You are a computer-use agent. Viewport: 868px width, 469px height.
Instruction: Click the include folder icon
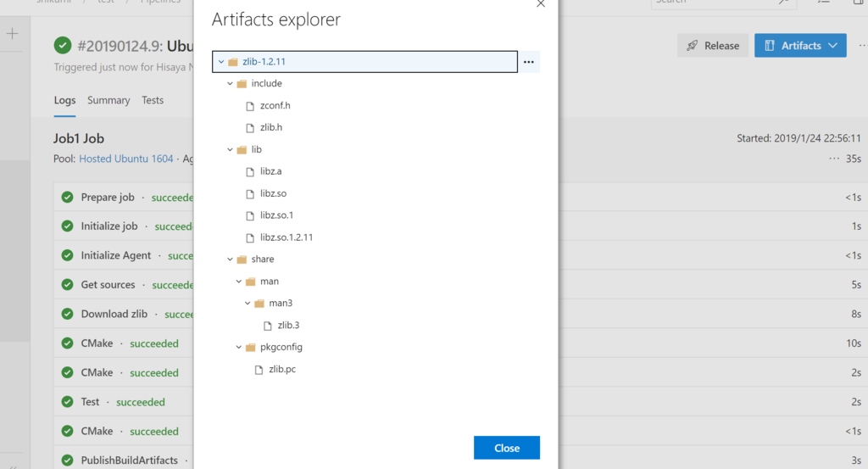242,84
